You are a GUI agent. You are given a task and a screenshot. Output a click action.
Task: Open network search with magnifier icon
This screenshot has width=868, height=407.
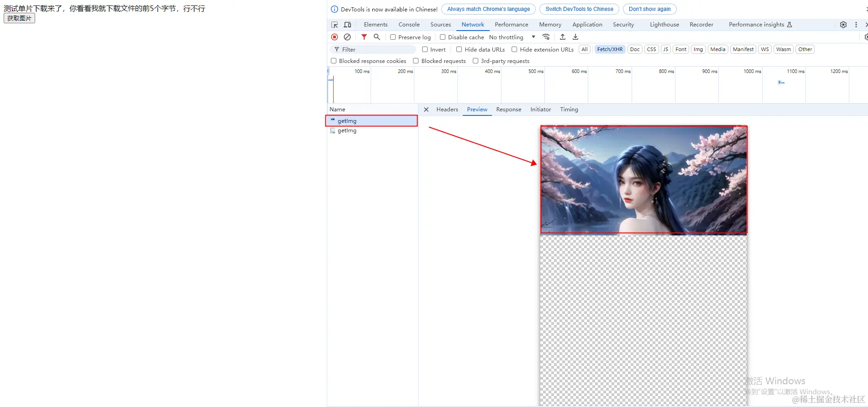click(377, 37)
